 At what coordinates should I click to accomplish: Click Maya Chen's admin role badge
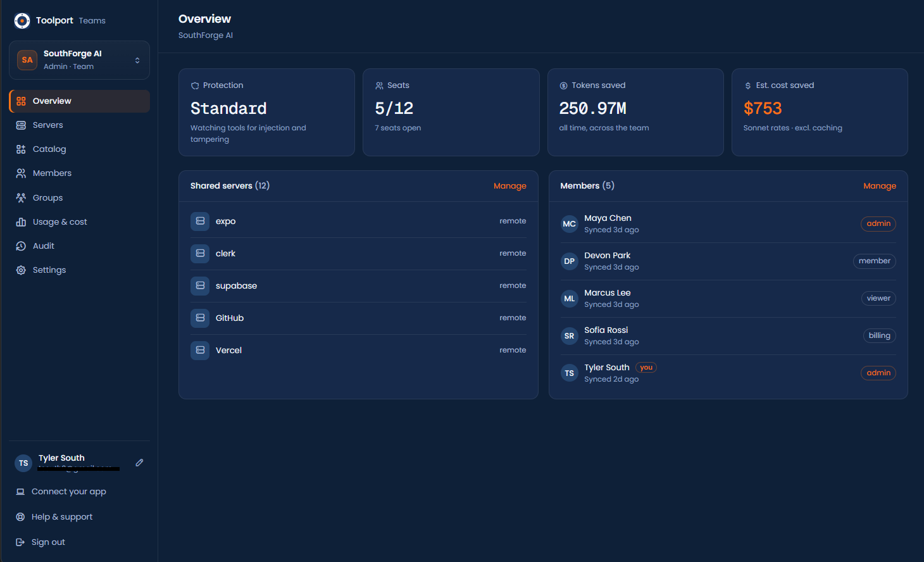coord(878,224)
